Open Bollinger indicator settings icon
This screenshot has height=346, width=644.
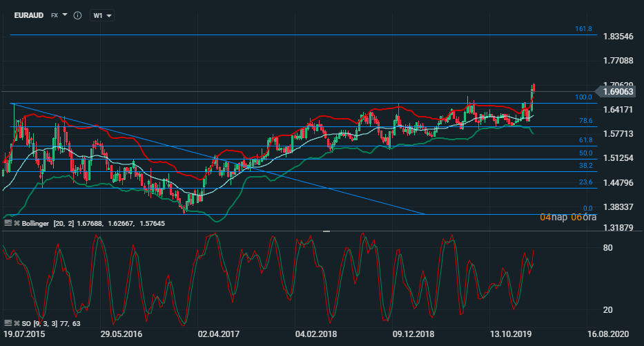click(x=8, y=223)
